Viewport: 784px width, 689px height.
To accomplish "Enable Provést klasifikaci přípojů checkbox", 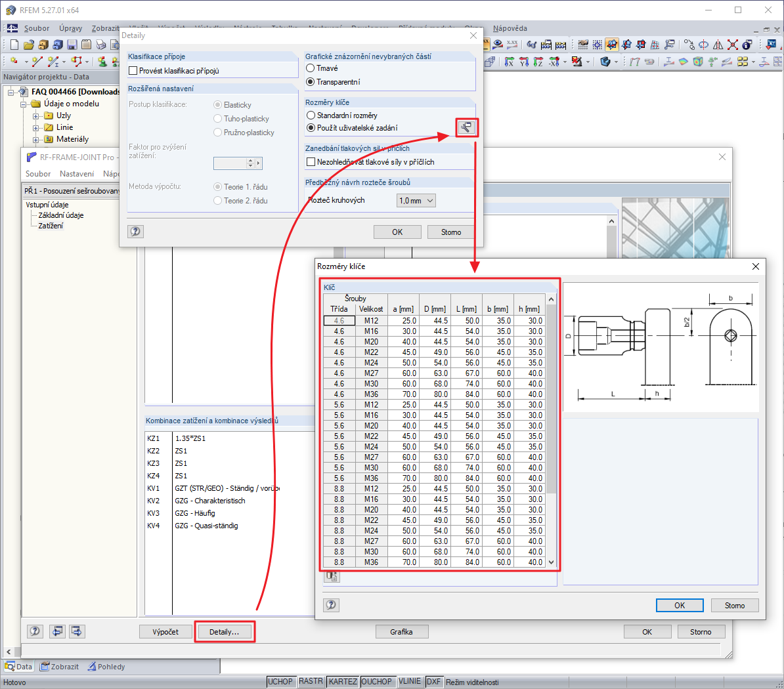I will pyautogui.click(x=133, y=71).
